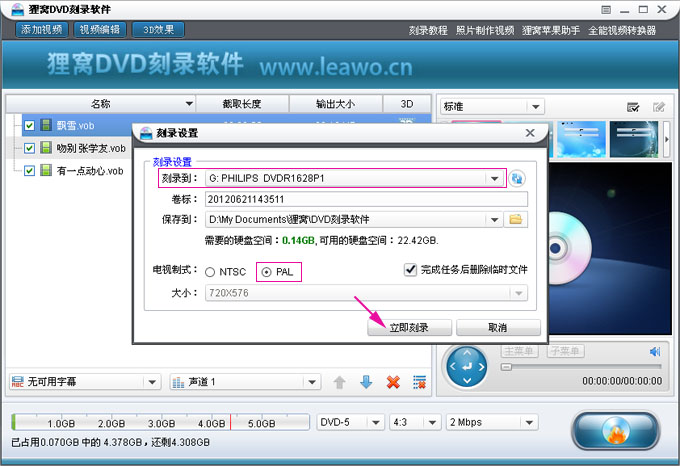The image size is (680, 466).
Task: Click the refresh drive icon beside burner dropdown
Action: click(x=518, y=178)
